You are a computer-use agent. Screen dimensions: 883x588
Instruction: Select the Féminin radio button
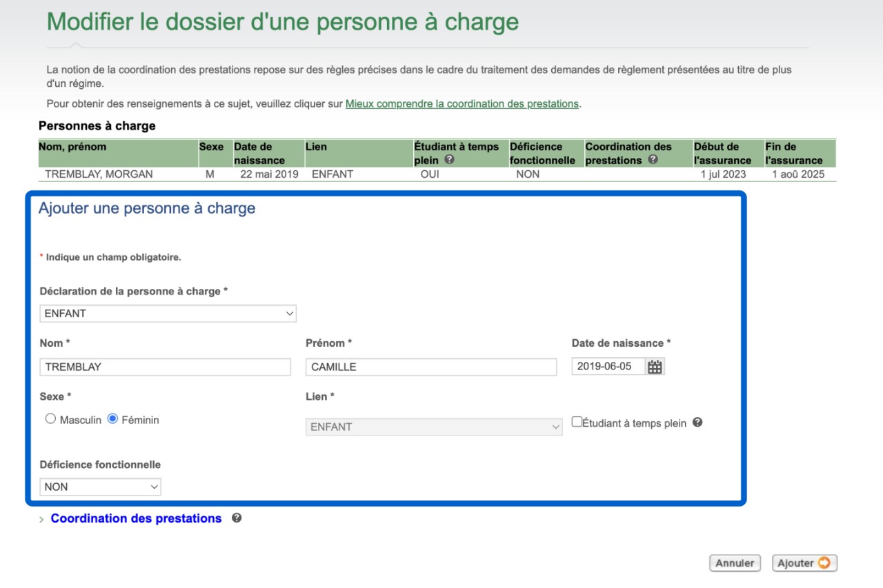(113, 419)
